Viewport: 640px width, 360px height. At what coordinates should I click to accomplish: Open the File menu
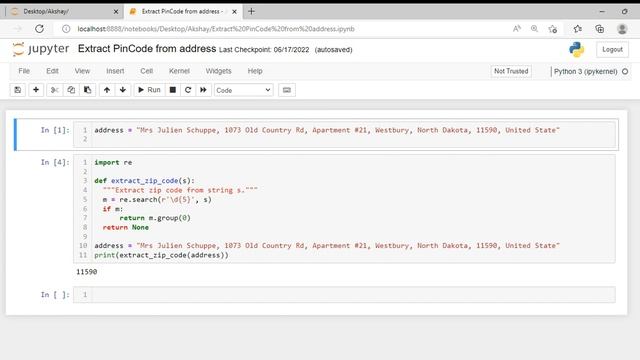click(x=24, y=71)
